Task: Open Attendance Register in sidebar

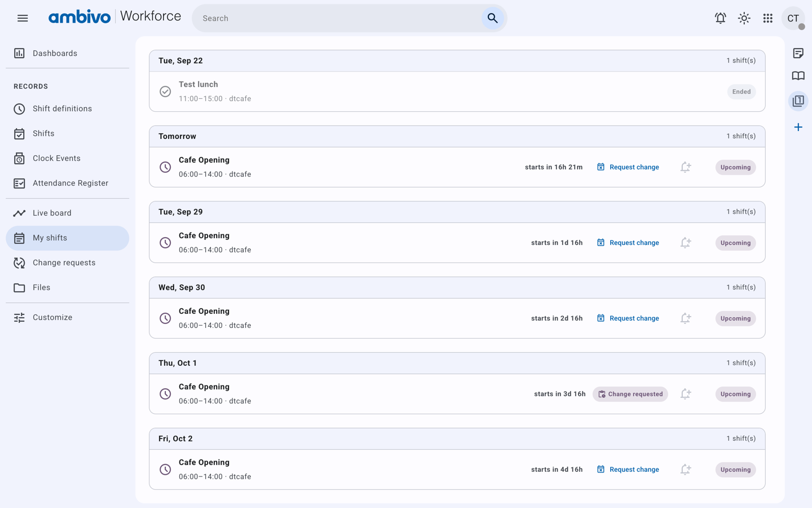Action: pyautogui.click(x=67, y=183)
